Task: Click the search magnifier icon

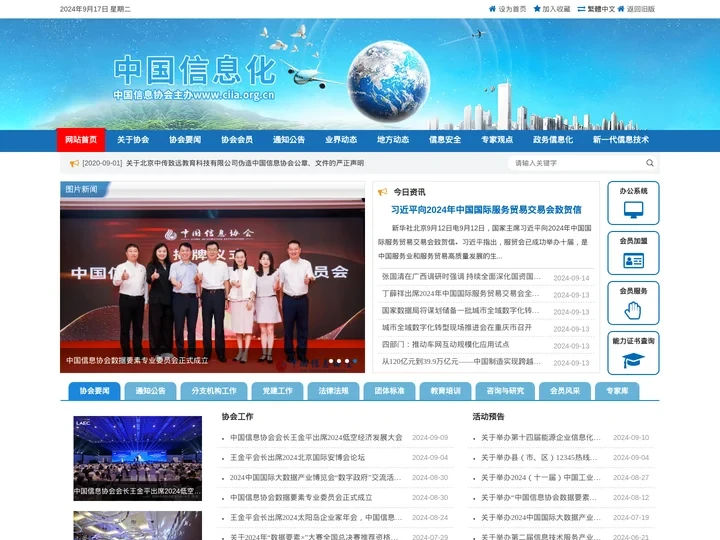Action: coord(650,163)
